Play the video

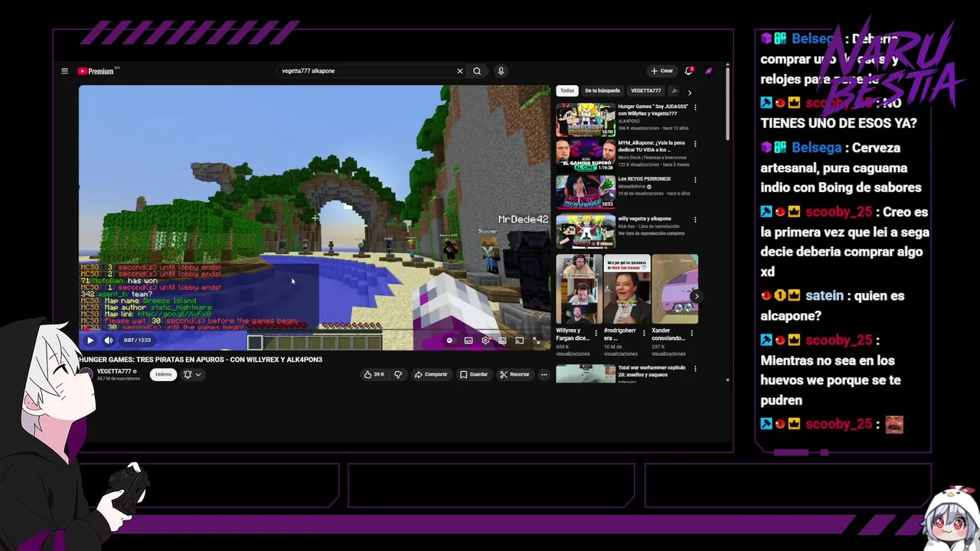pos(90,341)
